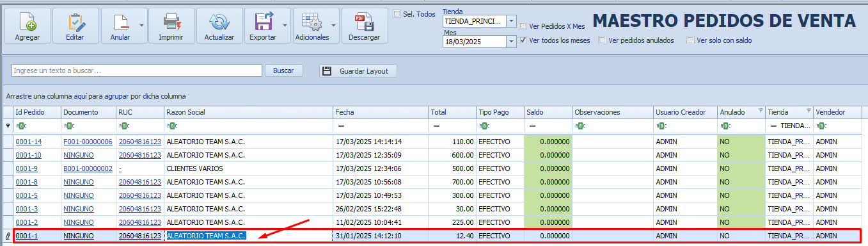
Task: Click the Buscar button
Action: click(x=283, y=70)
